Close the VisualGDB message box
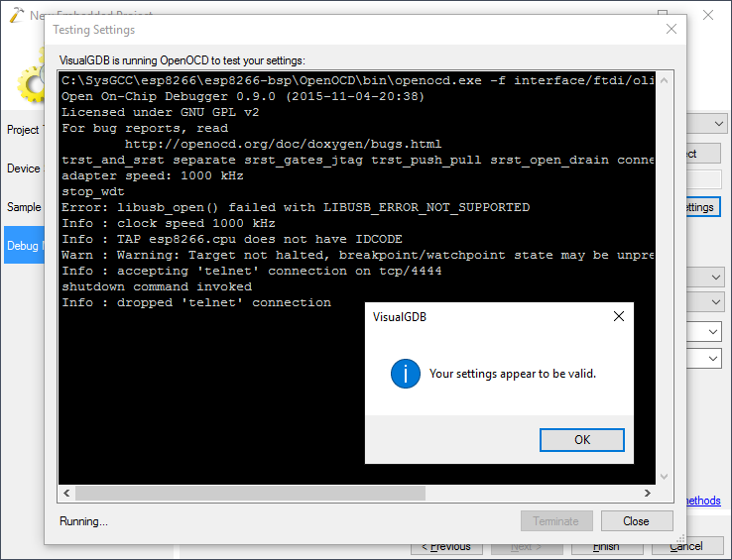732x560 pixels. pyautogui.click(x=619, y=316)
